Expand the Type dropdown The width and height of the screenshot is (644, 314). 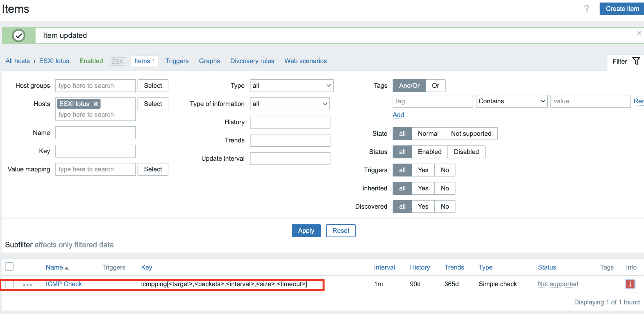(x=291, y=86)
